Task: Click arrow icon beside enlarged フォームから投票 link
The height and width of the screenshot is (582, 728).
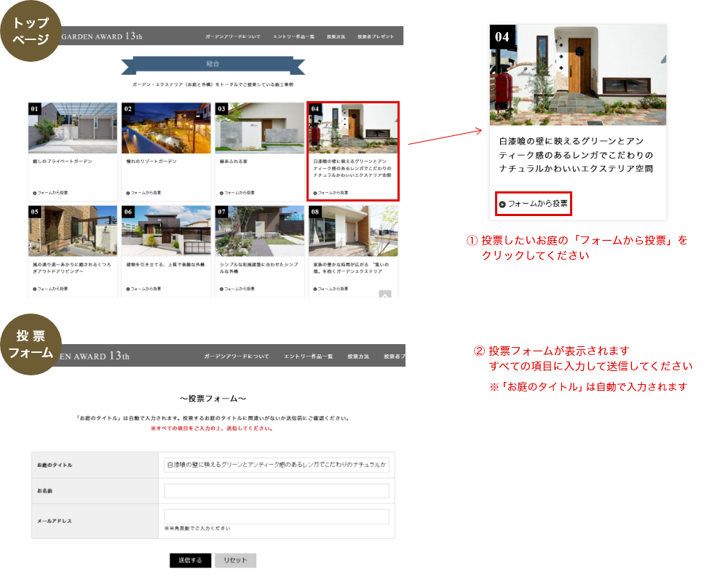Action: click(x=502, y=204)
